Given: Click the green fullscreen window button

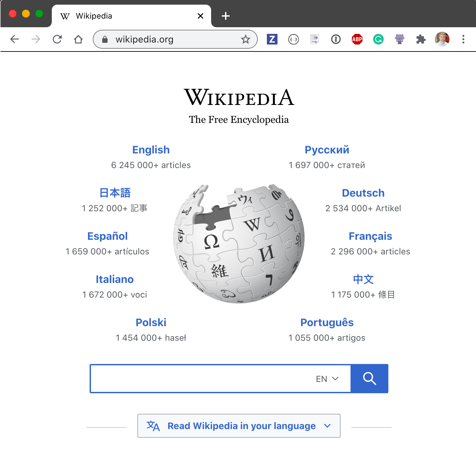Looking at the screenshot, I should tap(39, 14).
